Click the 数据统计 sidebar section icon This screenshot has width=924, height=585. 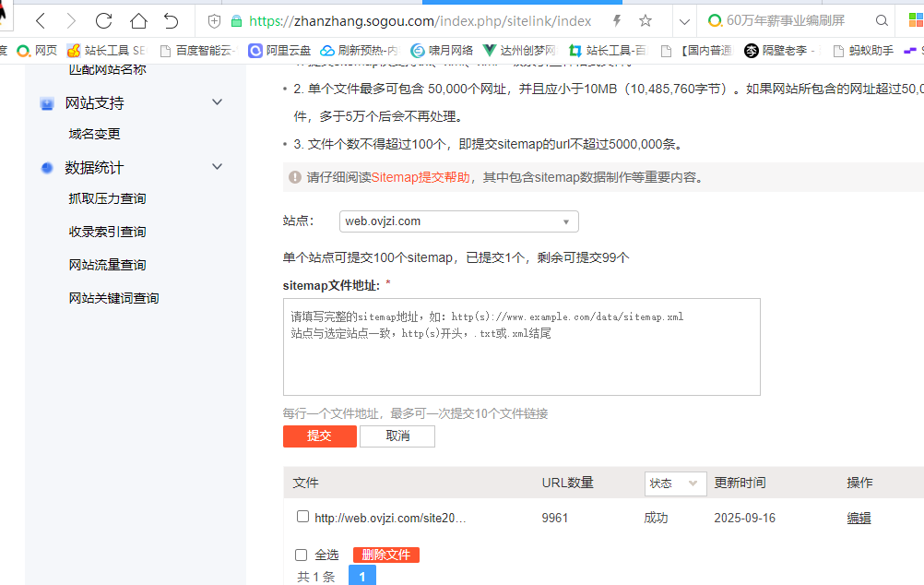[x=47, y=168]
